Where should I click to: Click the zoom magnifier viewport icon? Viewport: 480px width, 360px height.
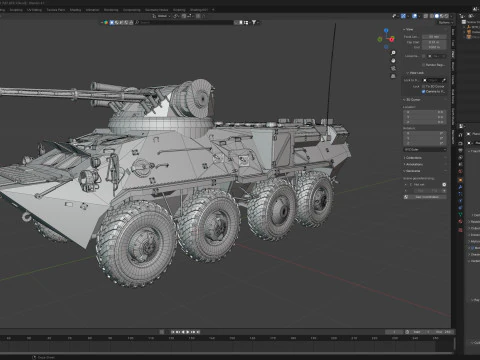point(393,53)
